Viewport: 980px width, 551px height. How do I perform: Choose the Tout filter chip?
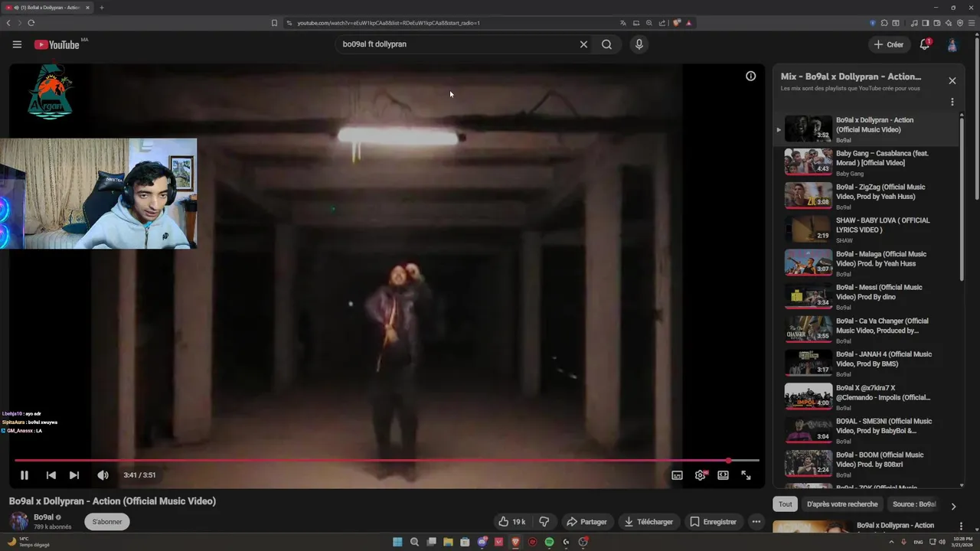pos(786,504)
